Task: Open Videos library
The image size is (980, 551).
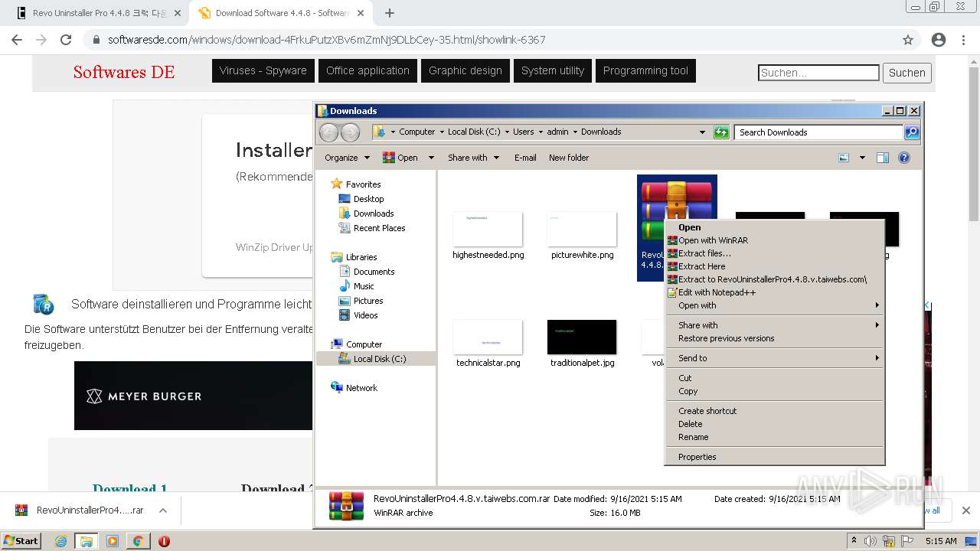Action: point(365,315)
